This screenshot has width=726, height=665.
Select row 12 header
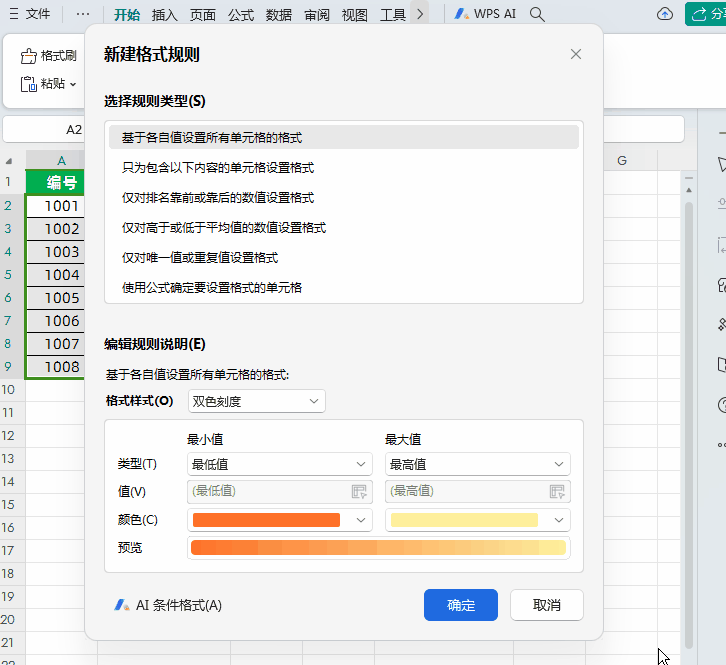(x=13, y=435)
